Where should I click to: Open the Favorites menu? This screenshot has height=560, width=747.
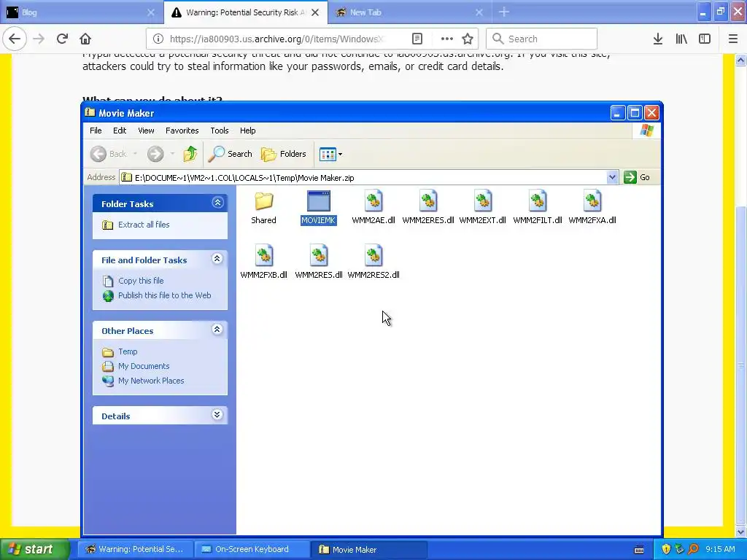(x=182, y=131)
